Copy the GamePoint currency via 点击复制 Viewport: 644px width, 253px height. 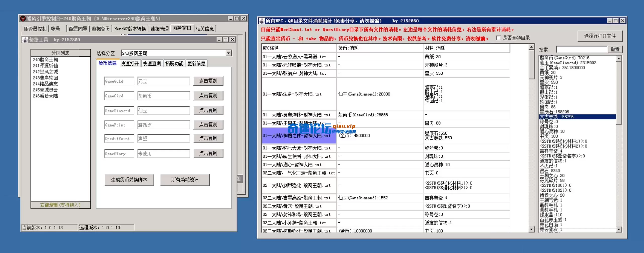point(208,125)
